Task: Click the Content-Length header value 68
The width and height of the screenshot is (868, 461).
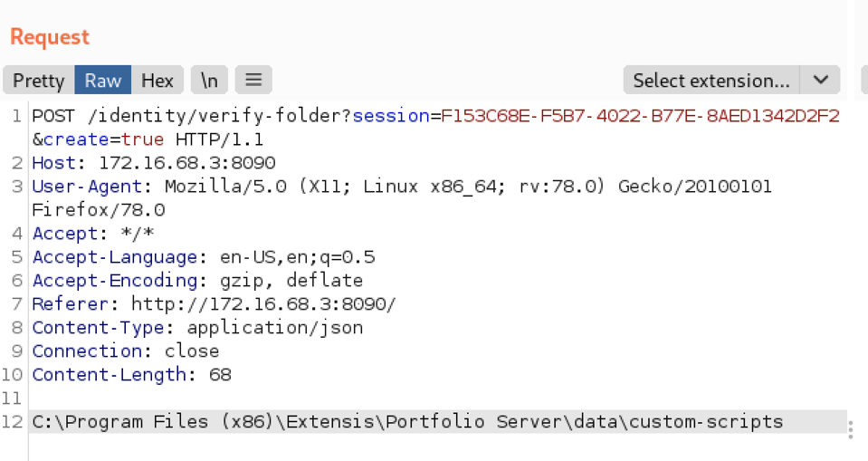Action: point(219,375)
